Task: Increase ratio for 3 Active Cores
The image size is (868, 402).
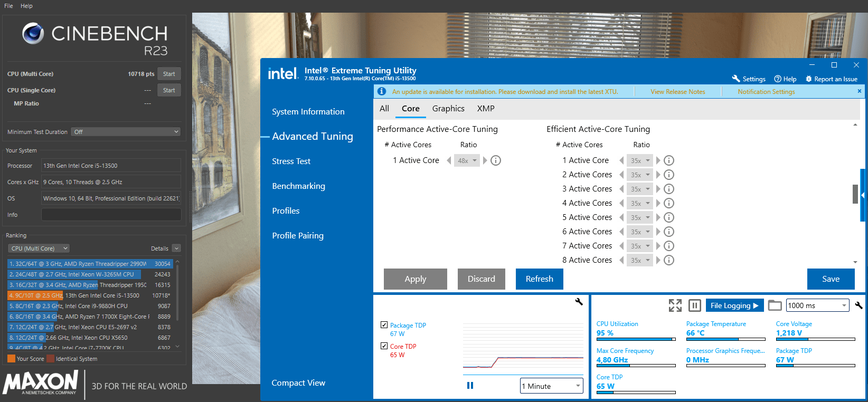Action: tap(658, 189)
